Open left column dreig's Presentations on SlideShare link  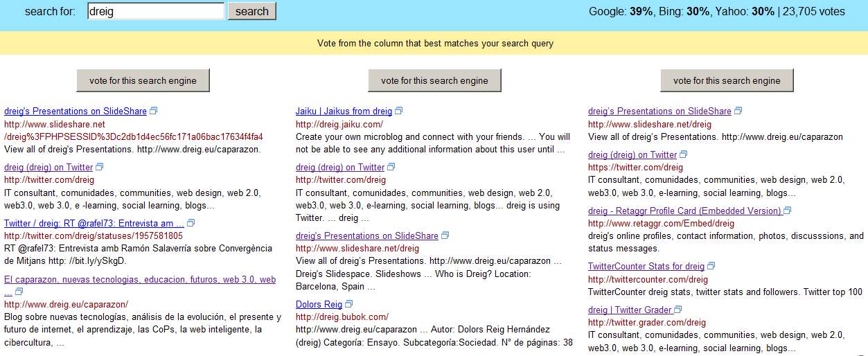point(76,111)
